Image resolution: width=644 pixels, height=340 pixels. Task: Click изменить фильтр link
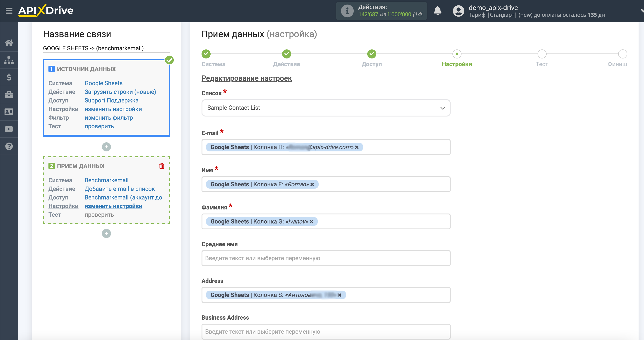[109, 118]
